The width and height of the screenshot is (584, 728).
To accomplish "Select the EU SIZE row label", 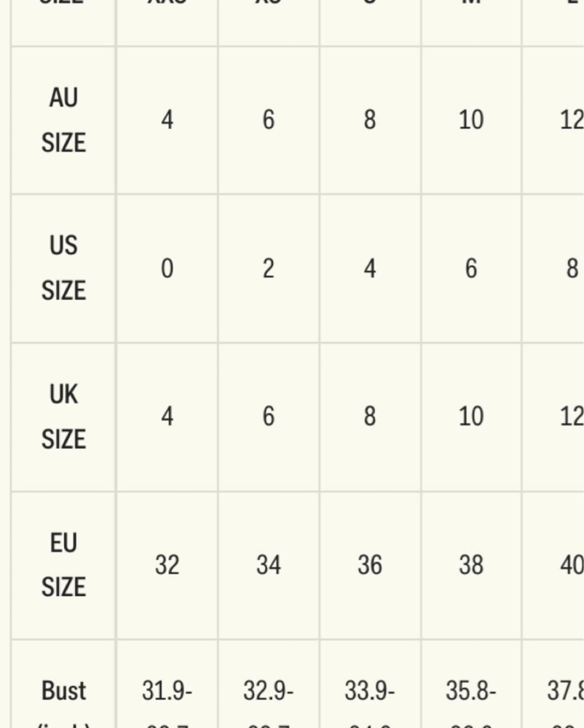I will click(x=63, y=565).
